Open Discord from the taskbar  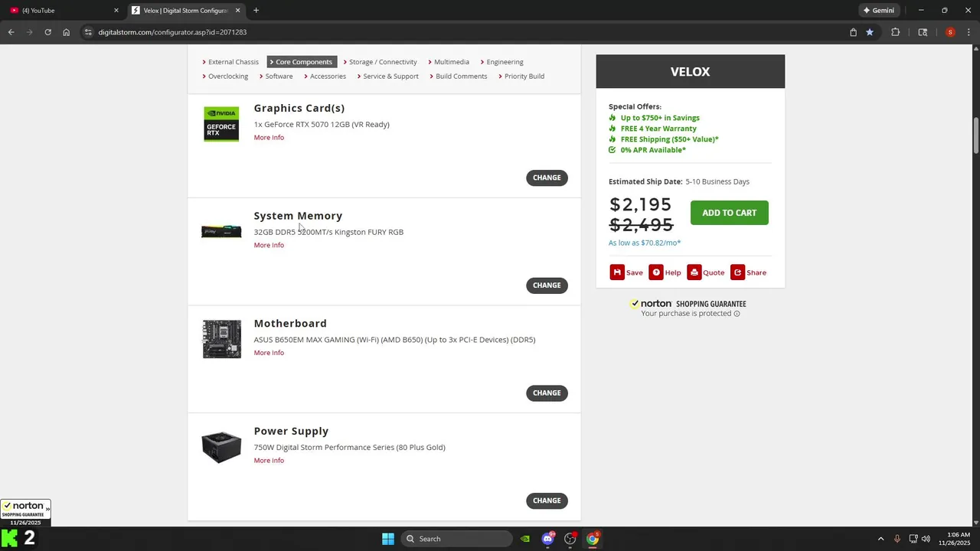(x=547, y=539)
